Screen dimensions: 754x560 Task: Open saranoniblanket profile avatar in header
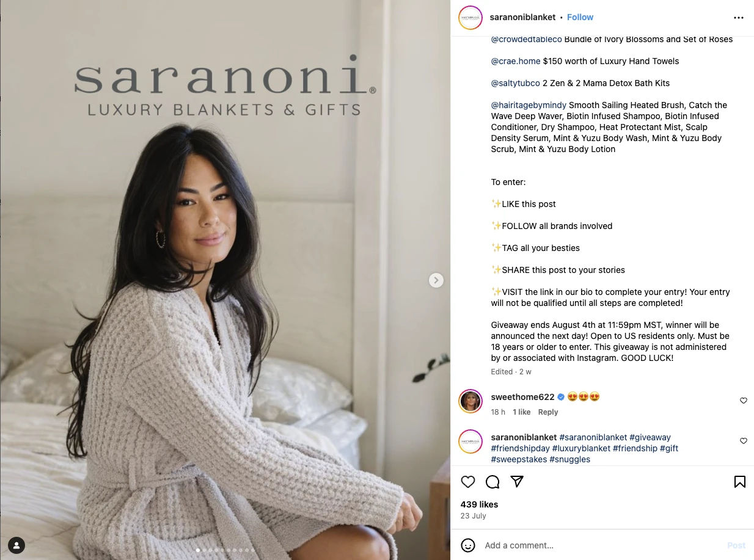pyautogui.click(x=470, y=18)
